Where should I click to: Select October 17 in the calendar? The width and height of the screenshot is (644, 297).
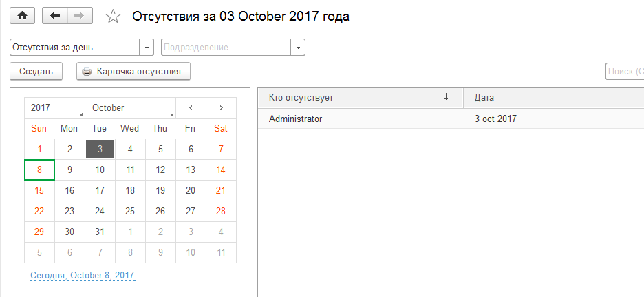(100, 190)
